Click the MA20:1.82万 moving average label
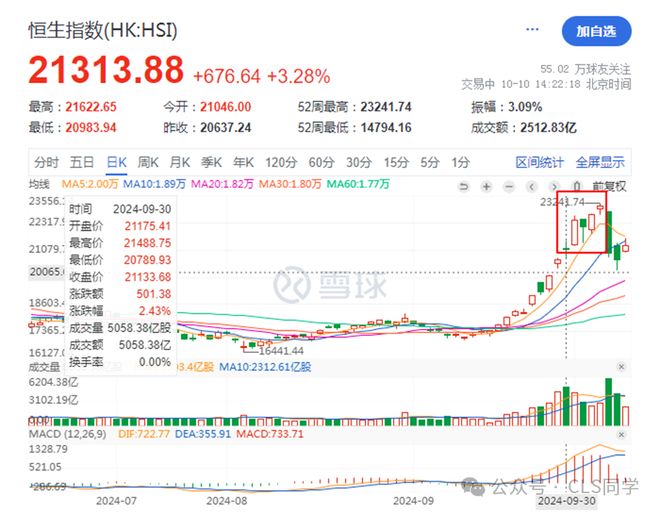This screenshot has height=513, width=660. click(x=222, y=184)
